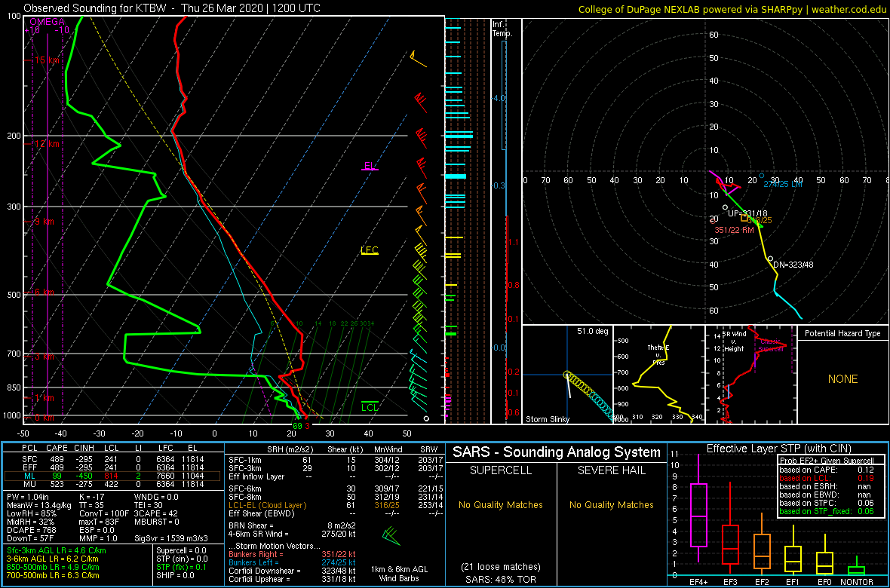This screenshot has height=588, width=890.
Task: Click the green LCL marker on skew-T
Action: click(x=370, y=406)
